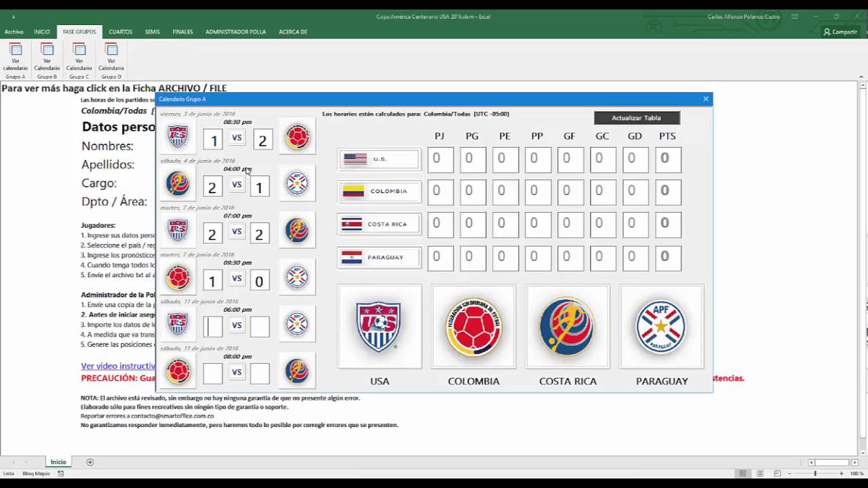Click Paraguay crest in 04:00 pm match
868x488 pixels.
297,184
